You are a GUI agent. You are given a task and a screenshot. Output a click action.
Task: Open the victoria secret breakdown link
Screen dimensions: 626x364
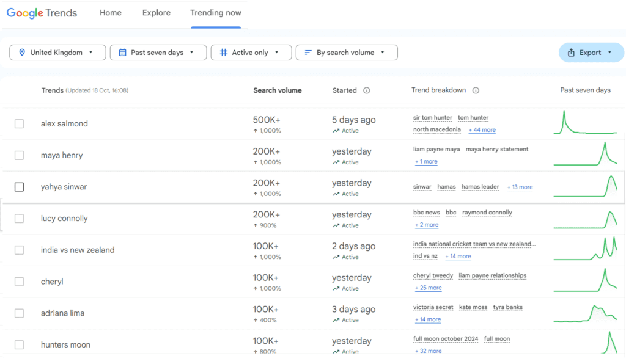click(x=433, y=307)
